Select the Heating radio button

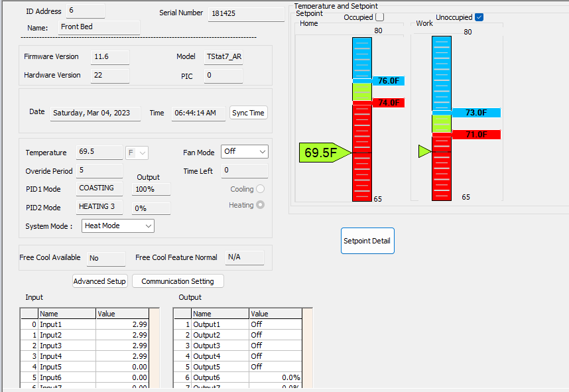[260, 205]
